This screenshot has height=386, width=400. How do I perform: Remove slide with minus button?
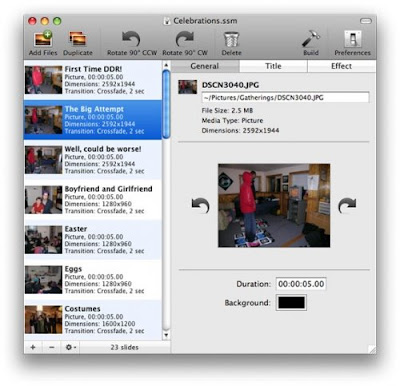click(x=51, y=347)
